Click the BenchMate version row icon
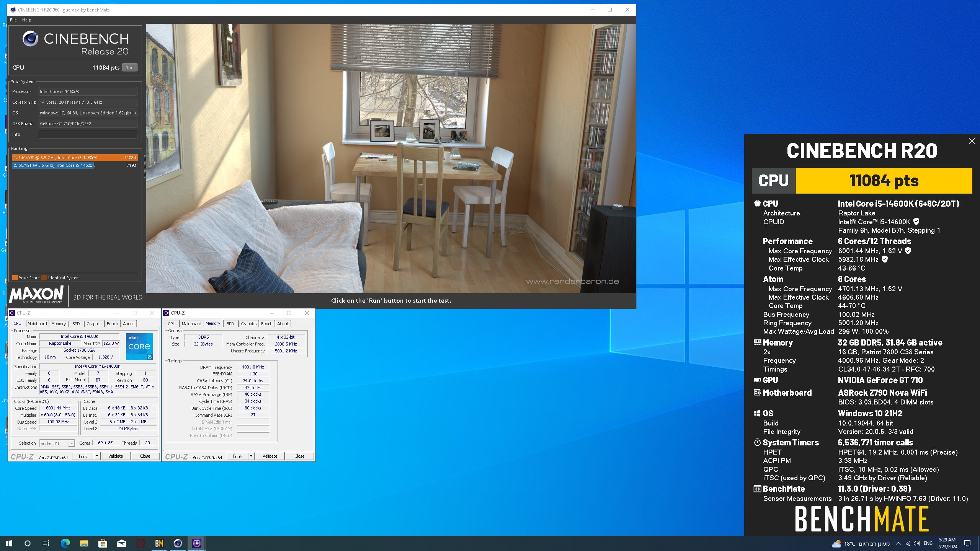The height and width of the screenshot is (551, 980). pyautogui.click(x=757, y=489)
